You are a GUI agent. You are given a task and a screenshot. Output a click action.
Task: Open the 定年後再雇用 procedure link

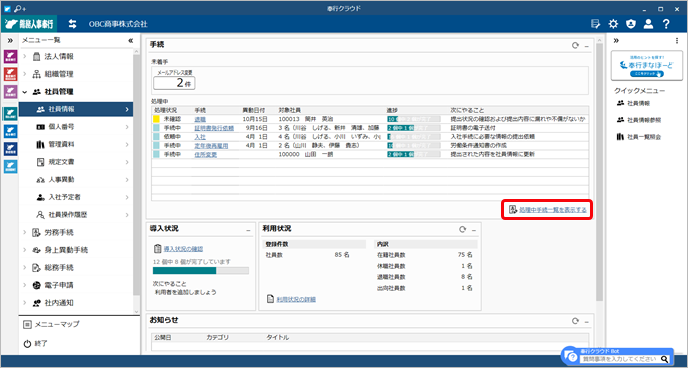point(211,146)
